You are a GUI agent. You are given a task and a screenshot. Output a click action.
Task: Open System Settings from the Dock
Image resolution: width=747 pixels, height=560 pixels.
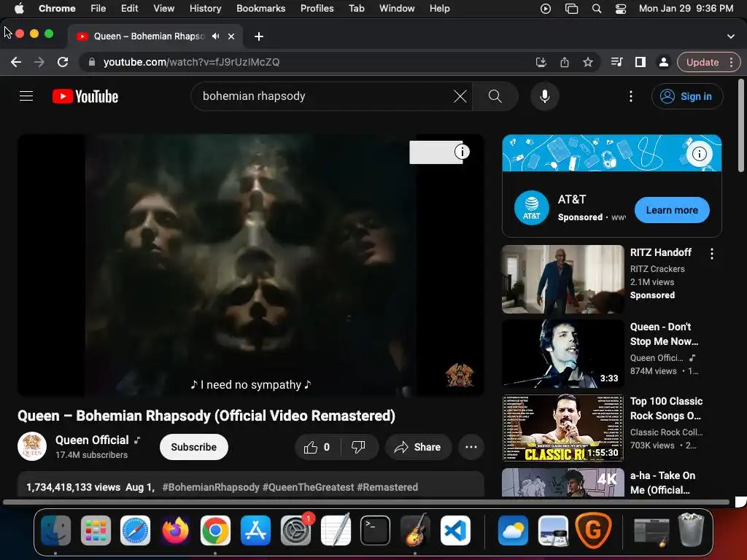click(x=295, y=530)
